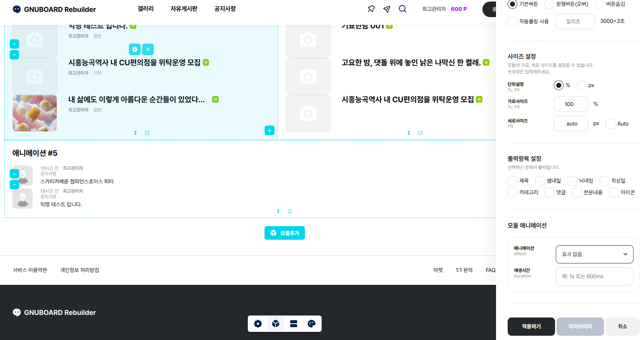Enable the 자동롤링 사용 checkbox
644x340 pixels.
click(513, 21)
